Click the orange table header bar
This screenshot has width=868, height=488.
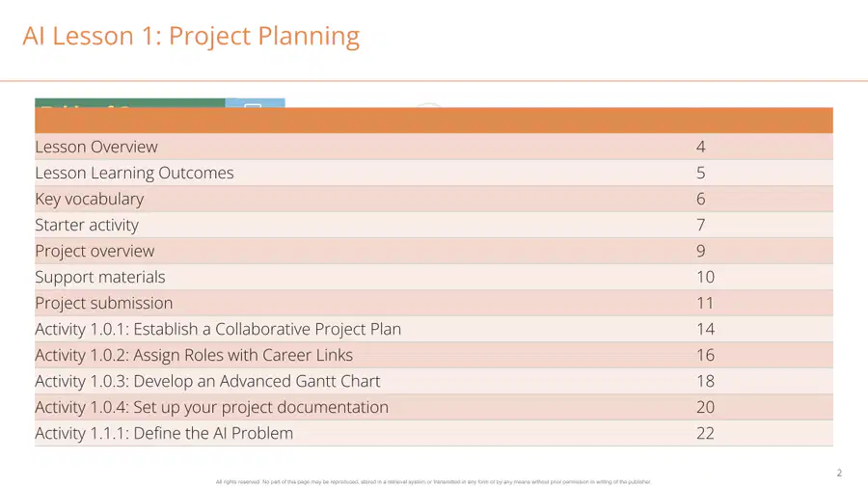coord(433,120)
